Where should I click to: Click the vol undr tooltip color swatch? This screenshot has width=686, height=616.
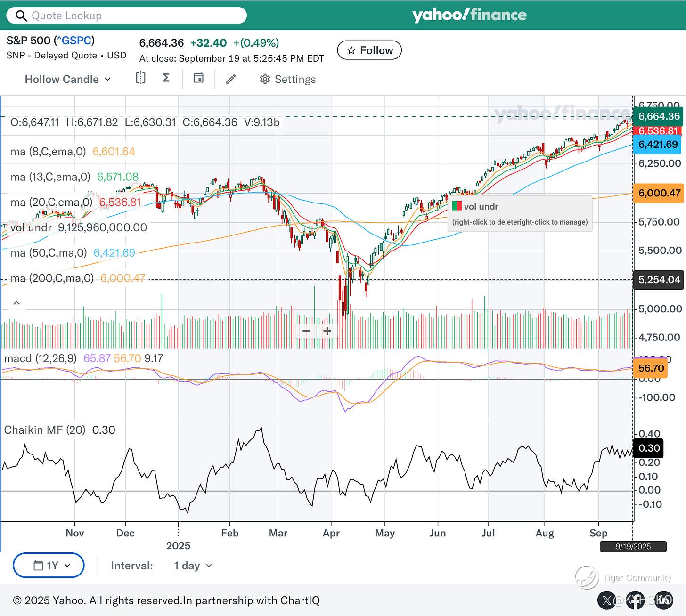pyautogui.click(x=457, y=206)
